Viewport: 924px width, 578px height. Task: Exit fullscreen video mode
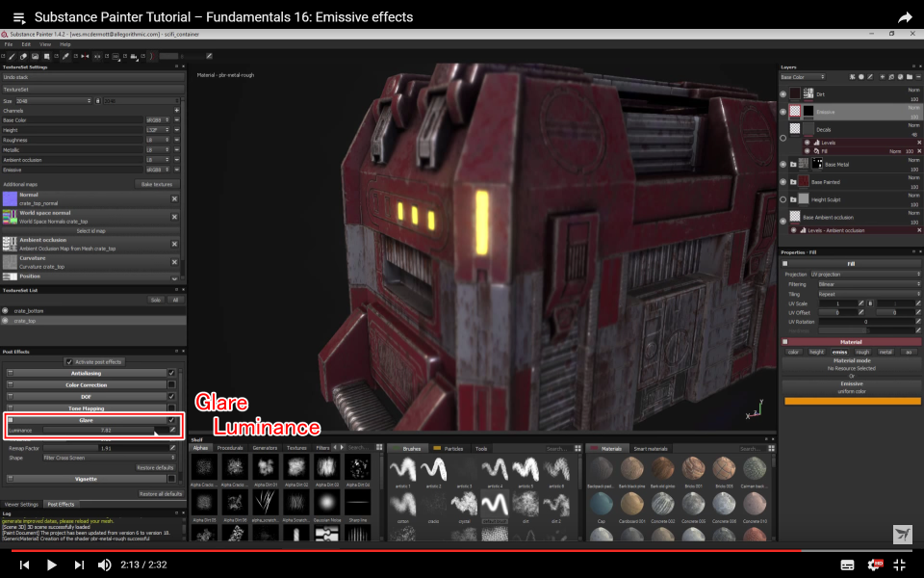(900, 565)
